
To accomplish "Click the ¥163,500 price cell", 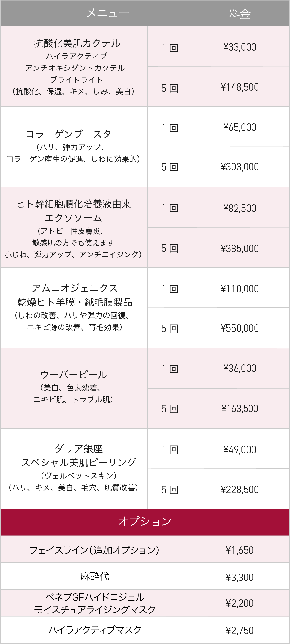I will (240, 409).
